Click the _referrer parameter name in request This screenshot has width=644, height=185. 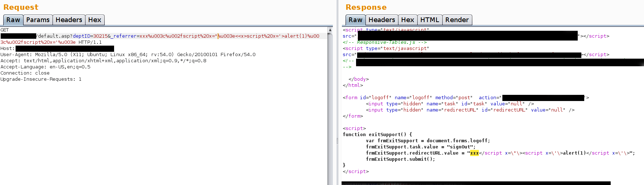coord(124,36)
